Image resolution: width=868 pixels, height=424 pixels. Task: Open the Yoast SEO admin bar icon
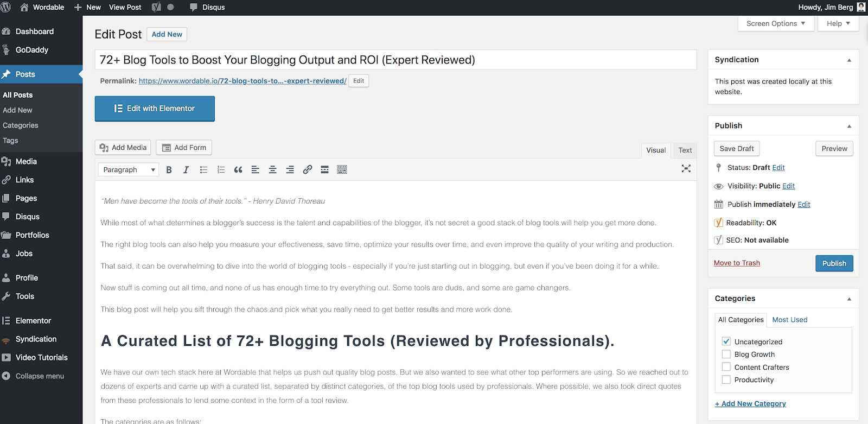coord(156,7)
